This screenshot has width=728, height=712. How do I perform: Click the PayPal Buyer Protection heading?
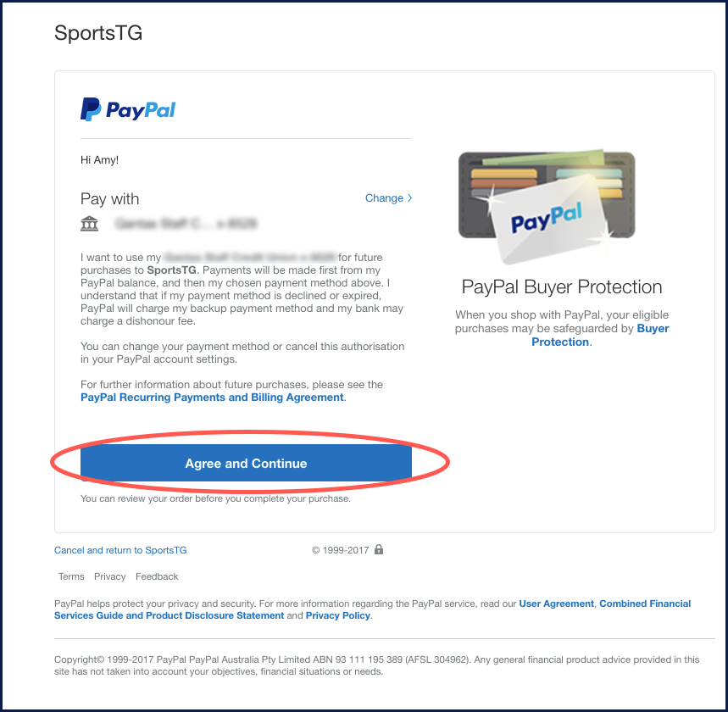(x=562, y=286)
